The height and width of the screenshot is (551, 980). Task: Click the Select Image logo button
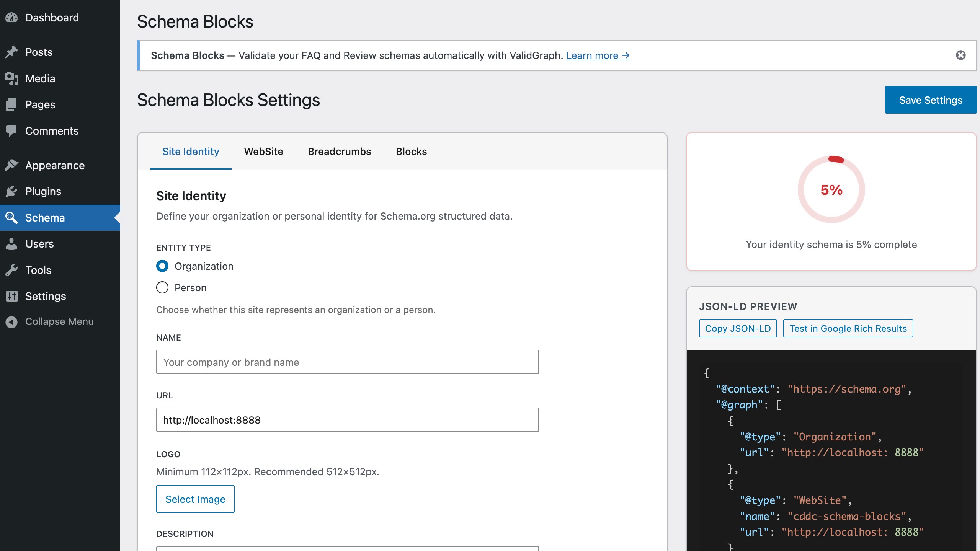(195, 499)
